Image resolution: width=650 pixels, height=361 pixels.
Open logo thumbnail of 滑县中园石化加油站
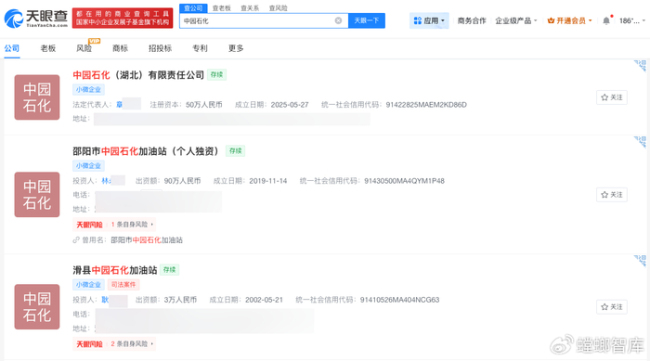(37, 307)
